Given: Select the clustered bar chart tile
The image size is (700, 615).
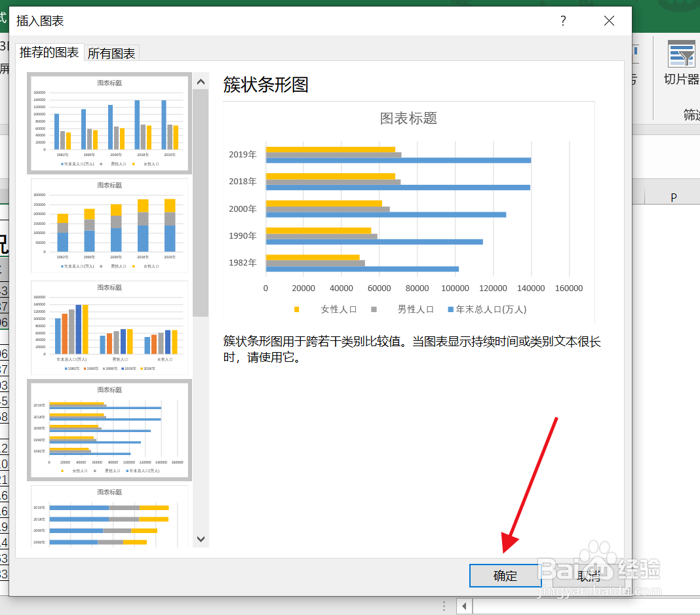Looking at the screenshot, I should pyautogui.click(x=109, y=429).
